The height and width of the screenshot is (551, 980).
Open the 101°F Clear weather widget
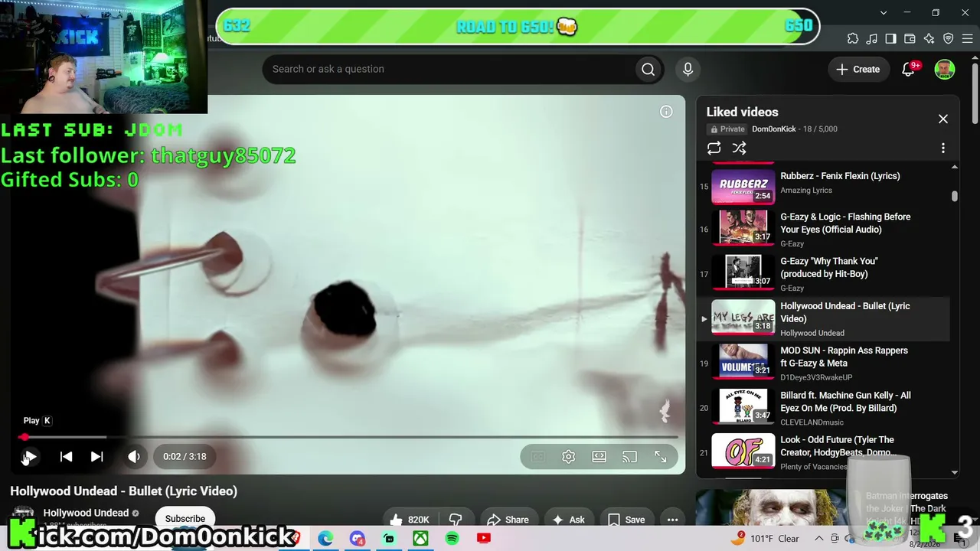[765, 539]
